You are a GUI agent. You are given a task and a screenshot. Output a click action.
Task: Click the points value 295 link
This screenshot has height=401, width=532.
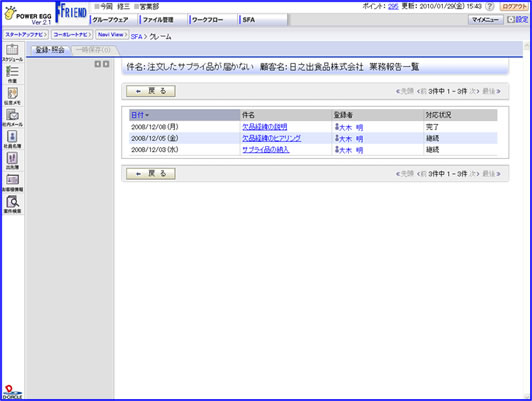[x=393, y=6]
